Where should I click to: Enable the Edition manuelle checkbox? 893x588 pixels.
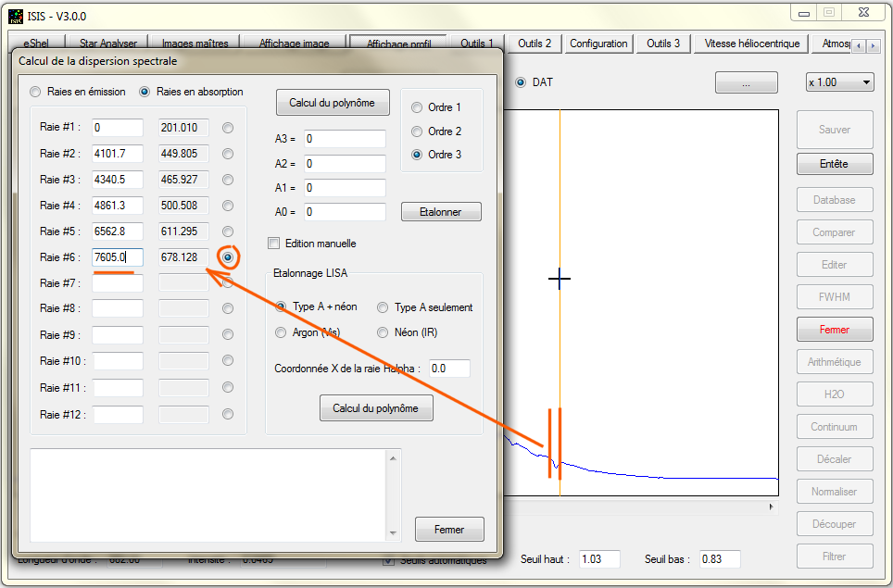tap(273, 244)
